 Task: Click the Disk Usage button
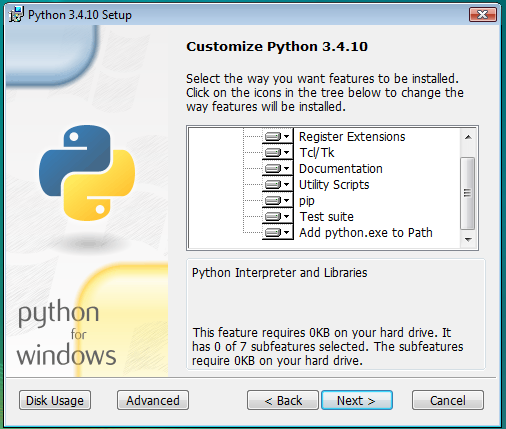coord(55,400)
